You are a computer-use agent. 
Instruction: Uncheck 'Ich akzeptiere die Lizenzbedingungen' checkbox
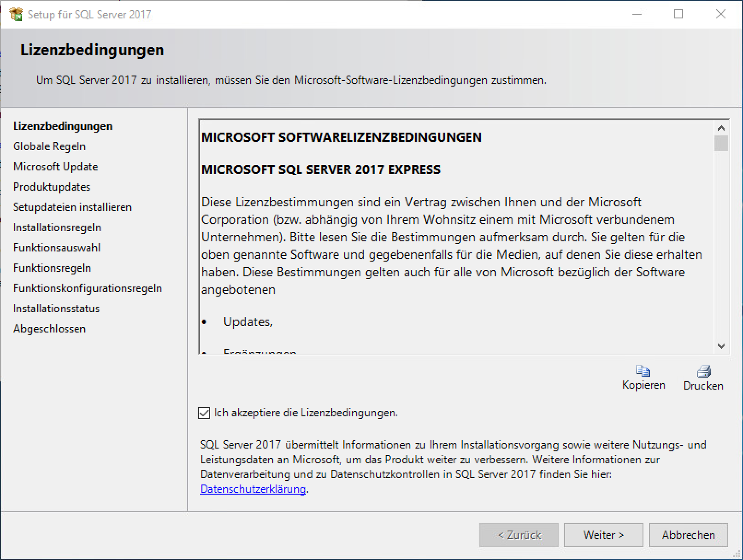[x=204, y=413]
